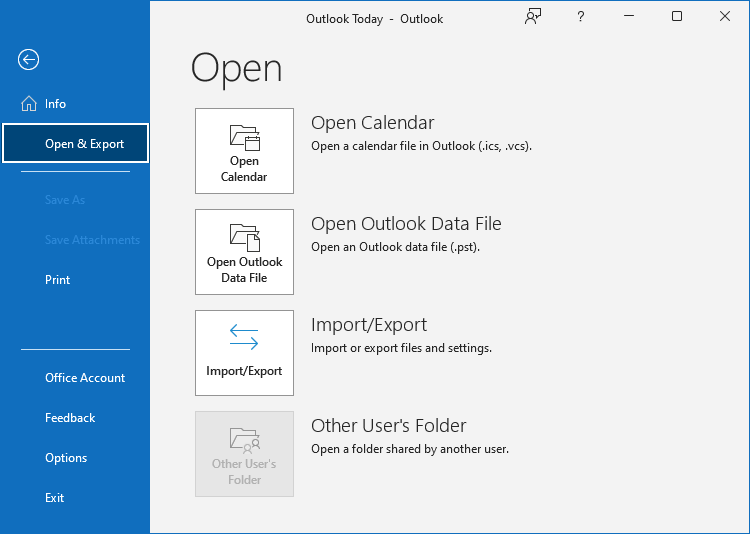This screenshot has width=750, height=534.
Task: Click 'Open an Outlook data file (.pst).' text
Action: point(395,247)
